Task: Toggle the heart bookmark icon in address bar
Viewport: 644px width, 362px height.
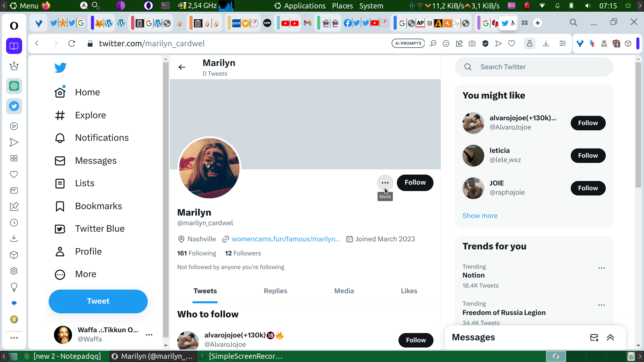Action: [512, 43]
